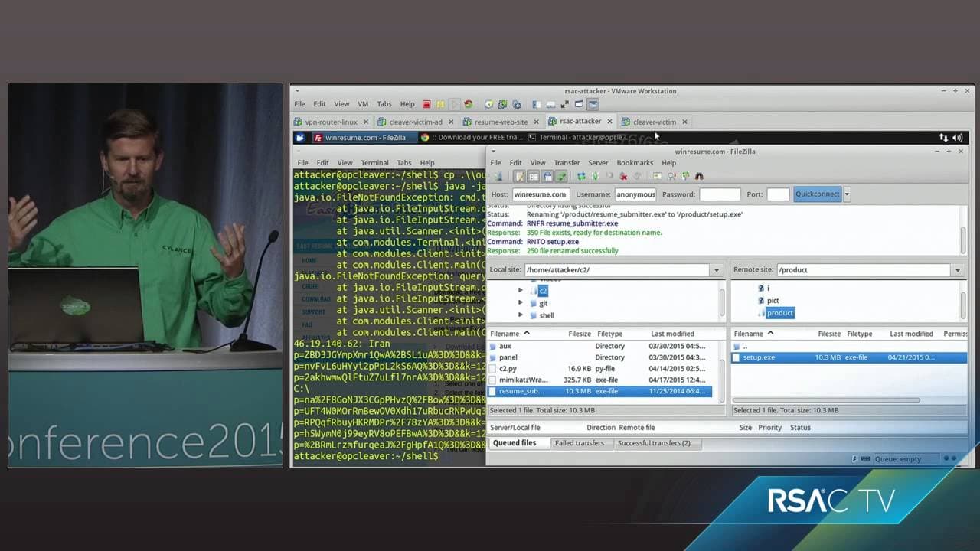This screenshot has width=980, height=551.
Task: Select the pict folder in remote tree
Action: point(773,301)
